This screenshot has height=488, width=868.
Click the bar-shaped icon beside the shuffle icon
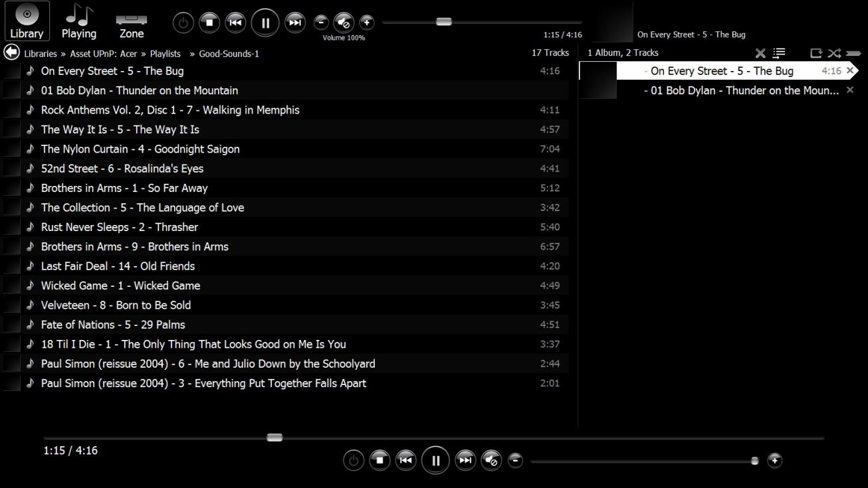(x=853, y=53)
